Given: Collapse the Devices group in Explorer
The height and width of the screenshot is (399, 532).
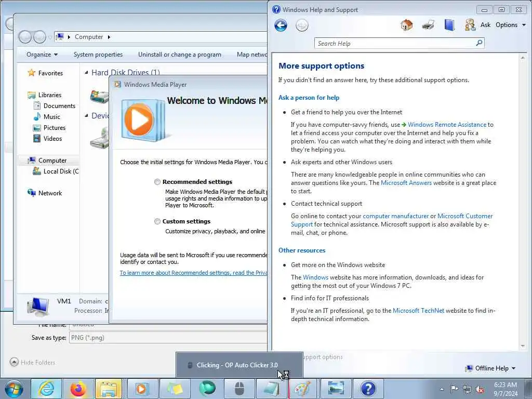Looking at the screenshot, I should coord(87,116).
